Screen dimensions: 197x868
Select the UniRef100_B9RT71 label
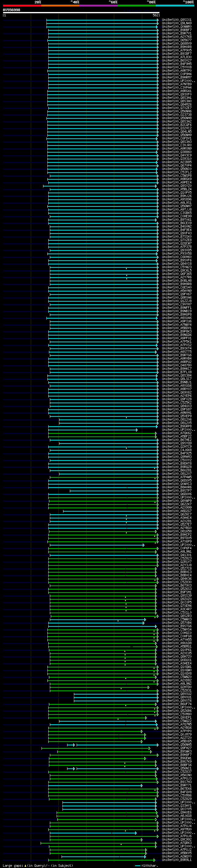(176, 785)
